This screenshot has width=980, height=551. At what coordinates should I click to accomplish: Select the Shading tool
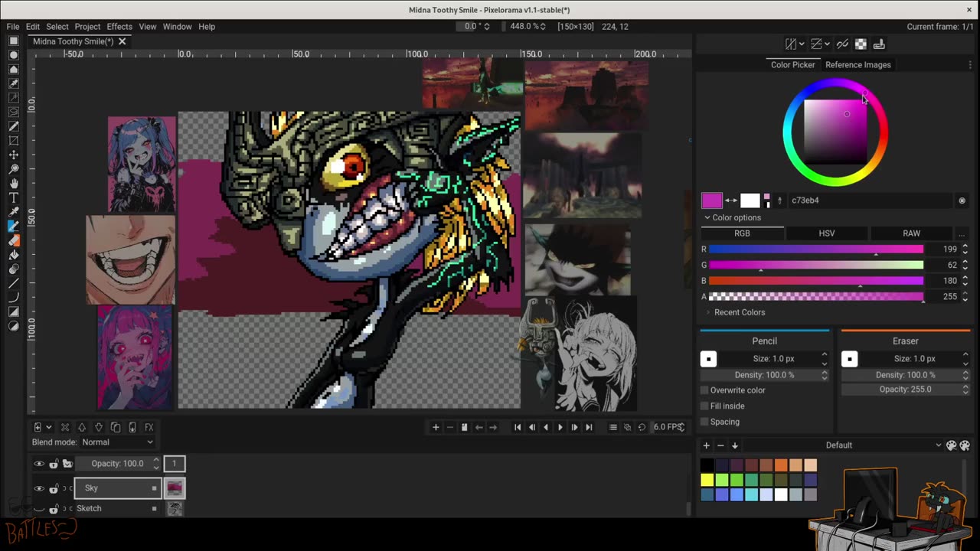[14, 269]
